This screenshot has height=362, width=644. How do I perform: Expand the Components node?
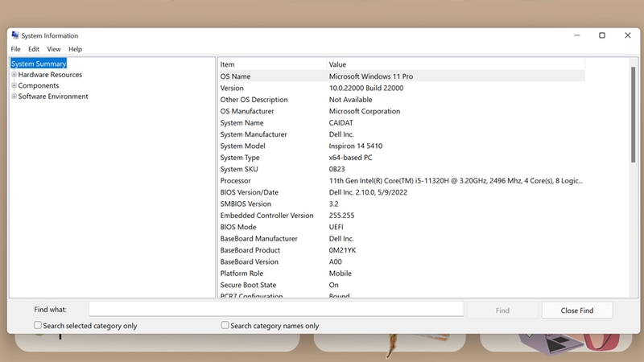pos(14,85)
